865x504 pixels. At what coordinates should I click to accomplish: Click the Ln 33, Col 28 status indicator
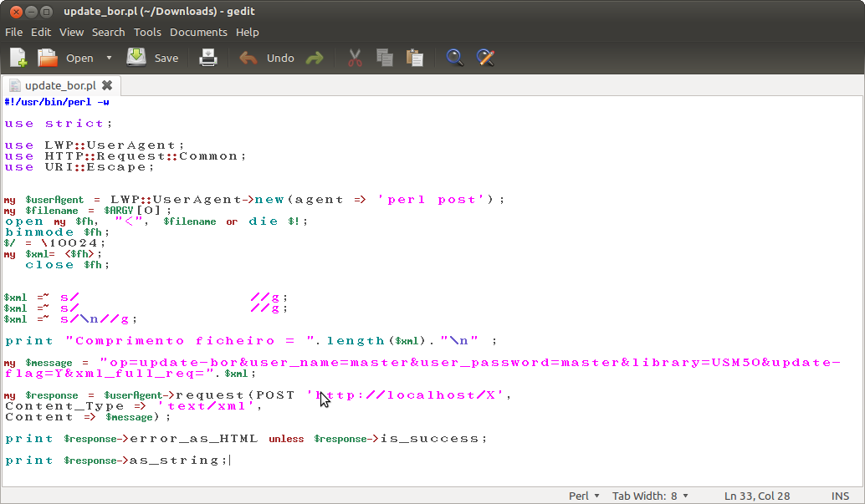click(x=757, y=496)
